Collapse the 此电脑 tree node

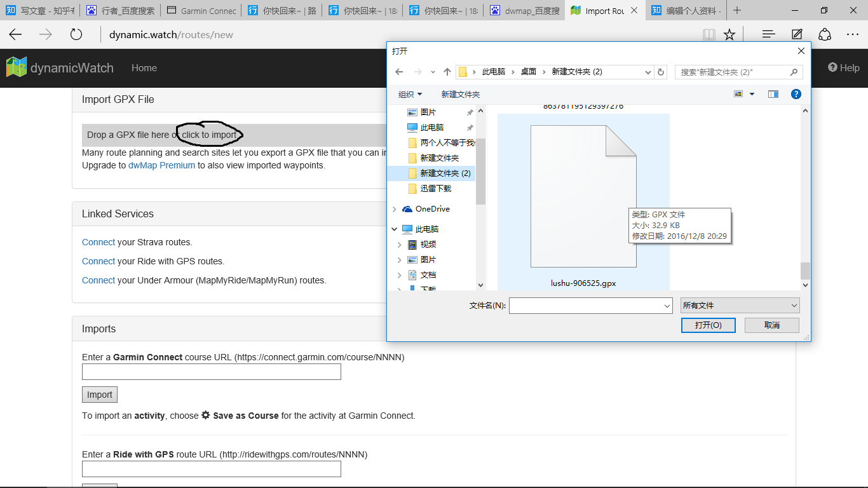point(395,229)
